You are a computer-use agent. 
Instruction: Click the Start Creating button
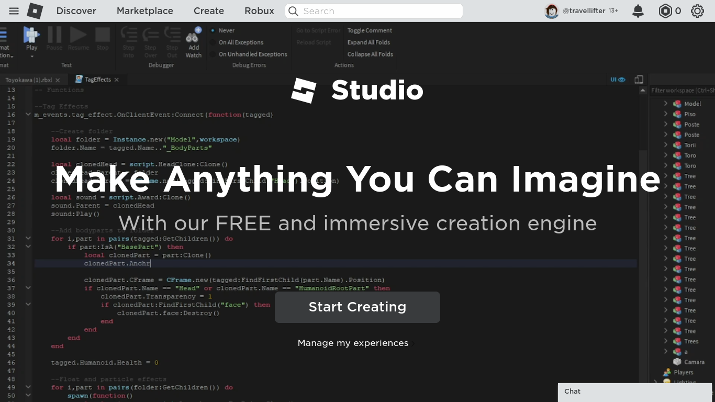point(357,307)
